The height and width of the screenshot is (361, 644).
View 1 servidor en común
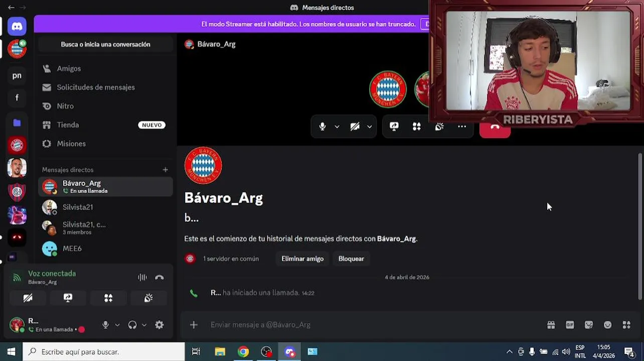(x=222, y=259)
